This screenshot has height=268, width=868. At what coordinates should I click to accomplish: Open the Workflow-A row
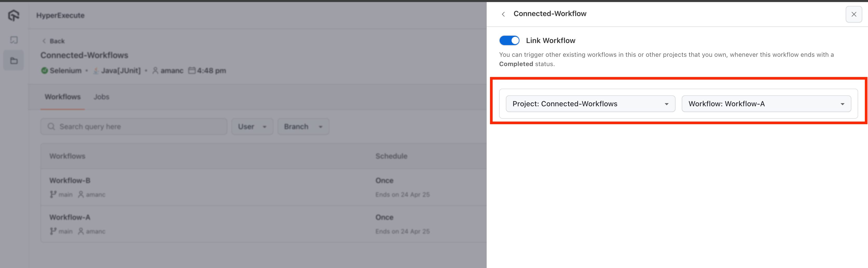(263, 224)
